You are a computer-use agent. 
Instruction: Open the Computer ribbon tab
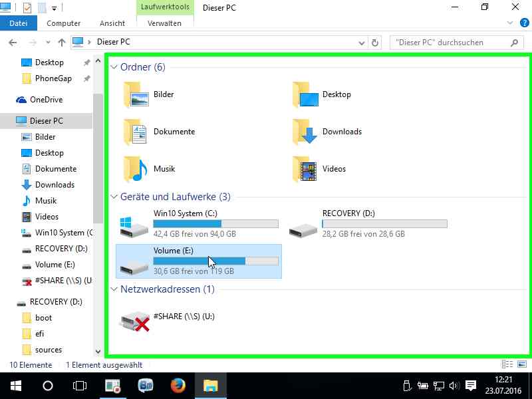(63, 23)
